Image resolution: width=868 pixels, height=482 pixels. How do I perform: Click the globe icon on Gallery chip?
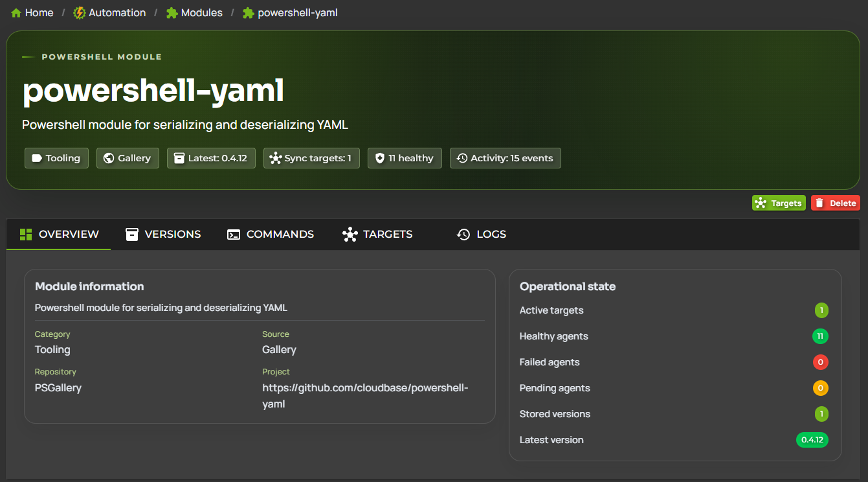click(x=109, y=158)
